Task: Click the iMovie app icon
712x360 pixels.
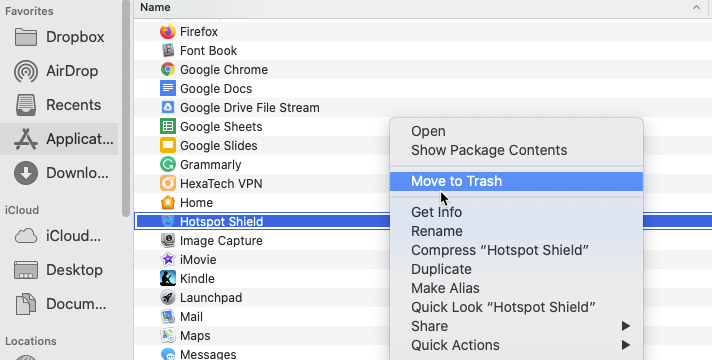Action: click(x=168, y=259)
